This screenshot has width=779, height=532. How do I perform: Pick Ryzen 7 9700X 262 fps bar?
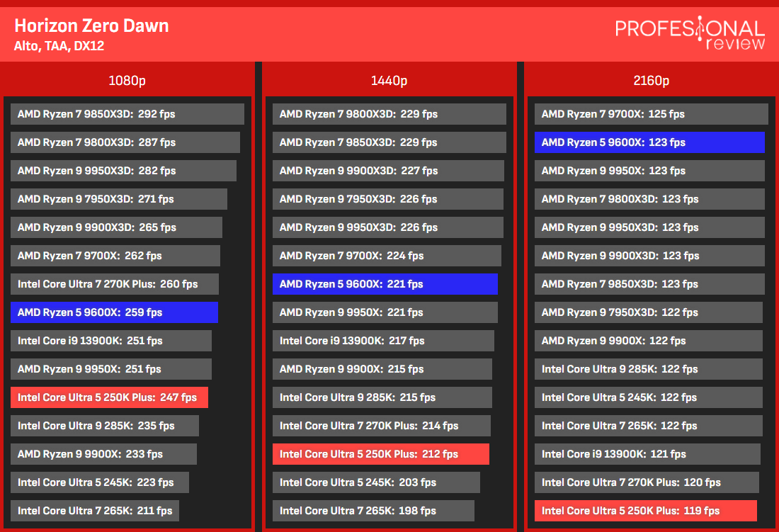[x=115, y=255]
